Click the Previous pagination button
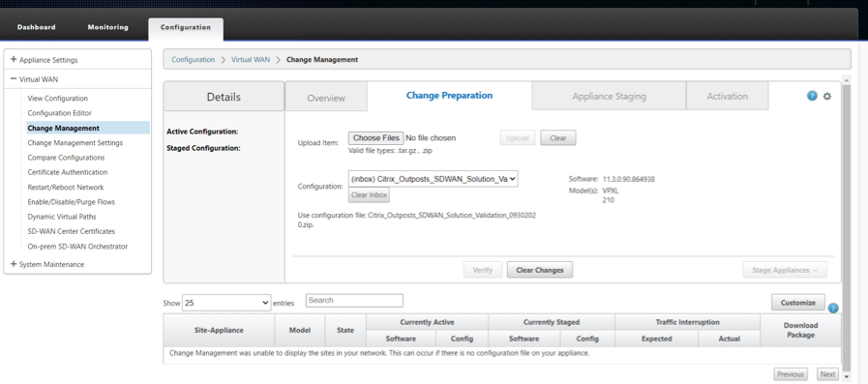This screenshot has width=868, height=384. pyautogui.click(x=791, y=374)
